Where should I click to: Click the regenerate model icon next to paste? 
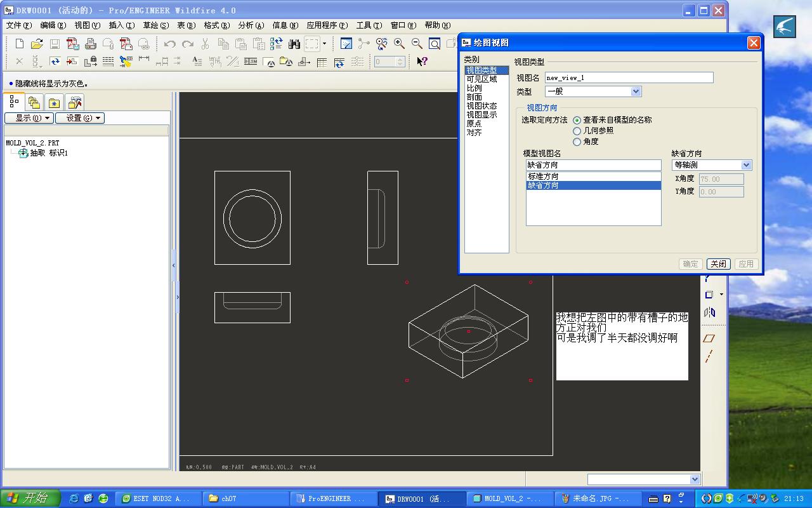(x=276, y=44)
